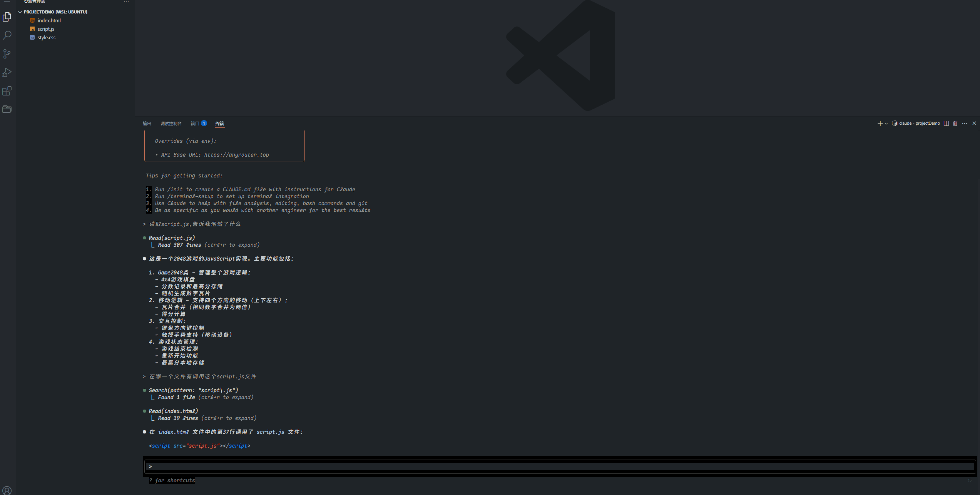
Task: Switch to the 端口 panel tab
Action: (x=199, y=124)
